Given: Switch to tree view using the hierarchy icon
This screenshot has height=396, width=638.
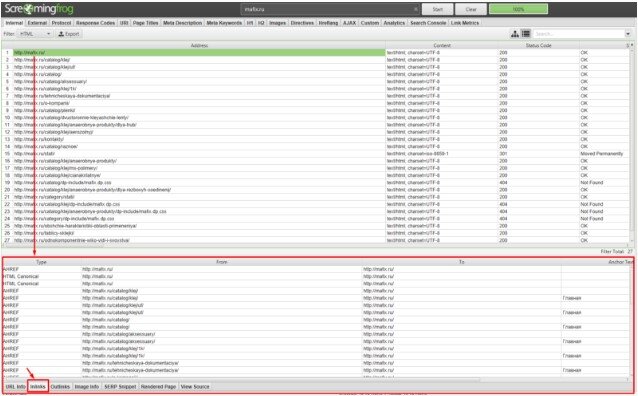Looking at the screenshot, I should (x=515, y=34).
